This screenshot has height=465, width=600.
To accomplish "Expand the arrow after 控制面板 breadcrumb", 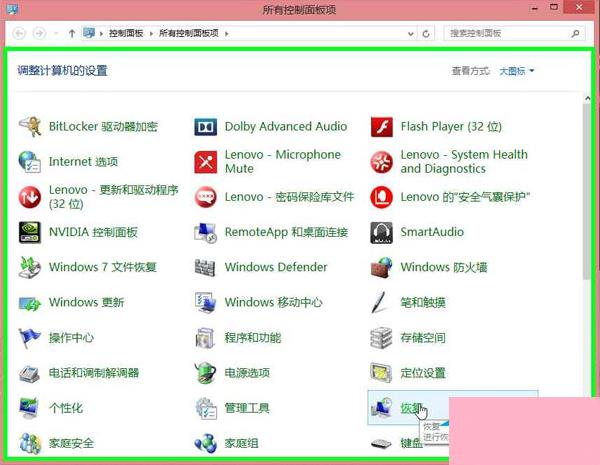I will coord(151,34).
